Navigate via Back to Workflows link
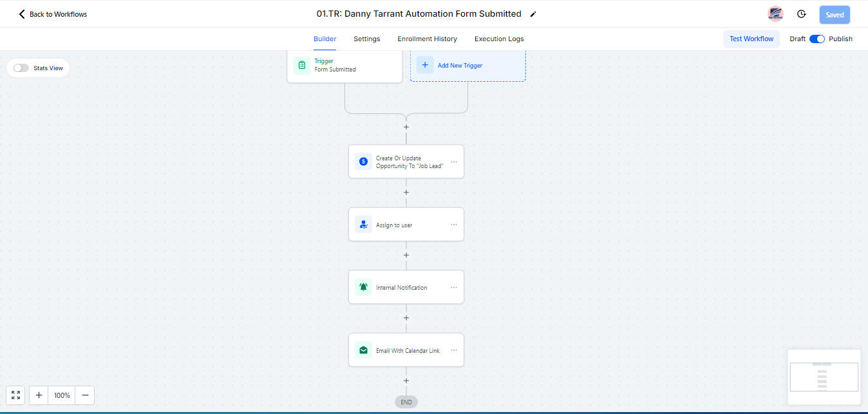Image resolution: width=868 pixels, height=414 pixels. (52, 14)
